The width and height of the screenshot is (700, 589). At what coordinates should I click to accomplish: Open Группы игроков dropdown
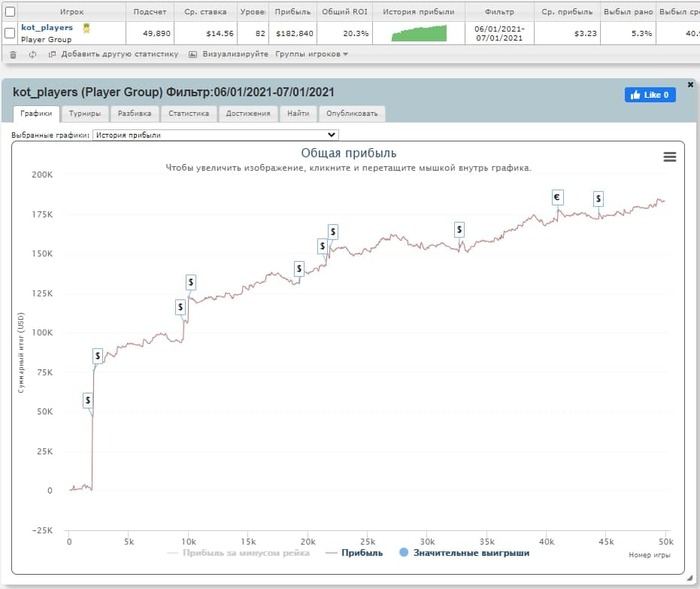pos(312,54)
